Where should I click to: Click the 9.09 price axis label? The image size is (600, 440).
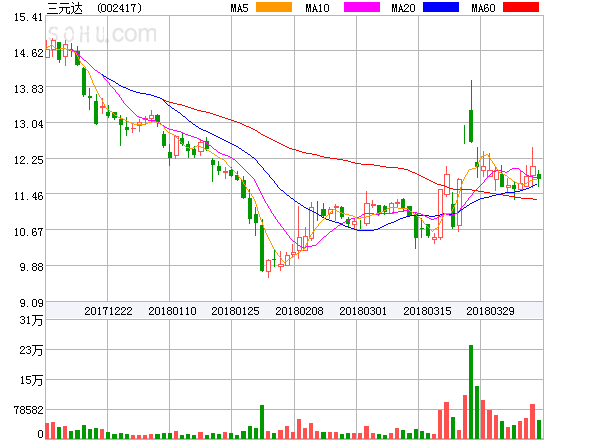click(x=31, y=303)
